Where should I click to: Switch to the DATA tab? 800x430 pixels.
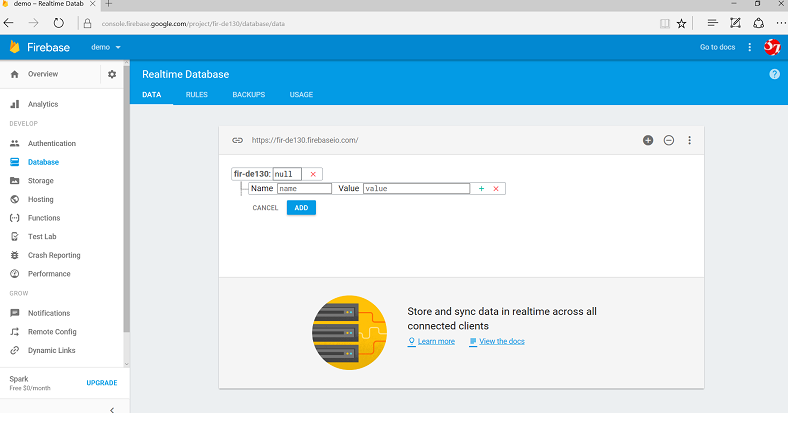(x=152, y=95)
